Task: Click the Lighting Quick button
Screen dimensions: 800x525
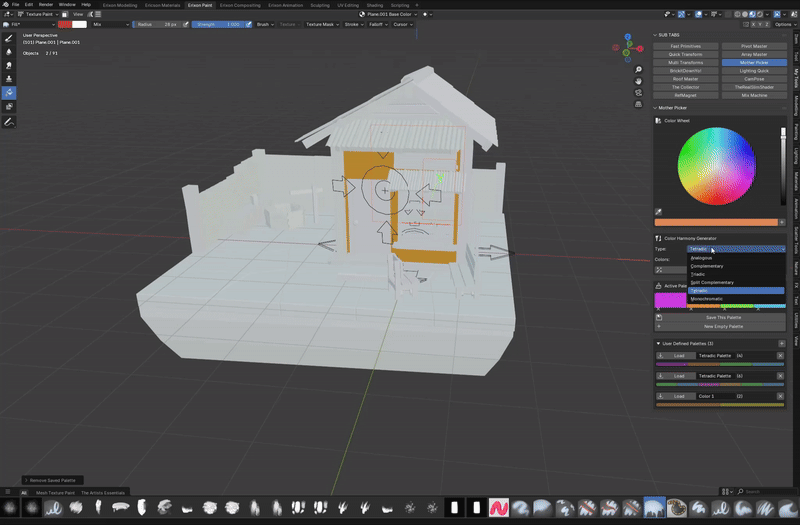Action: pyautogui.click(x=754, y=71)
